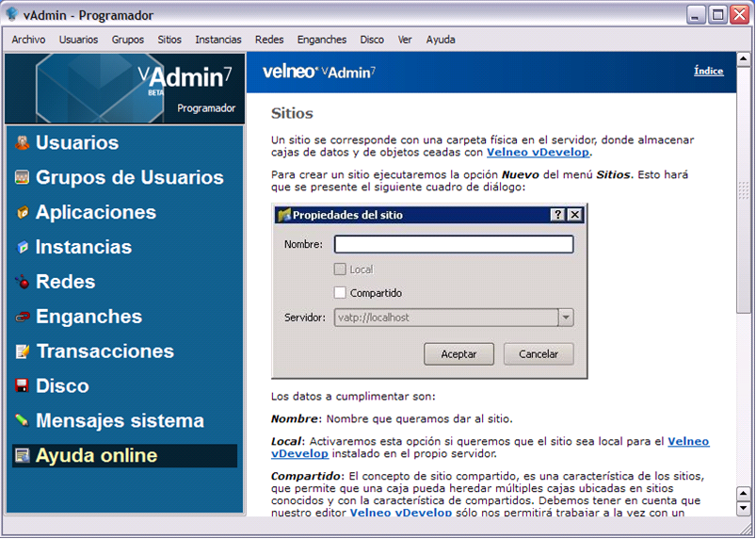The width and height of the screenshot is (756, 539).
Task: Click the Servidor vatp://localhost combo box
Action: click(x=454, y=318)
